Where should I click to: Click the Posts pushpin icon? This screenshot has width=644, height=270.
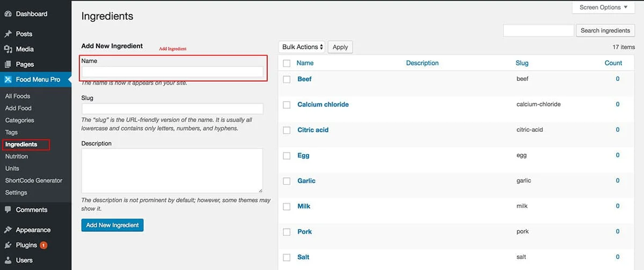(8, 34)
